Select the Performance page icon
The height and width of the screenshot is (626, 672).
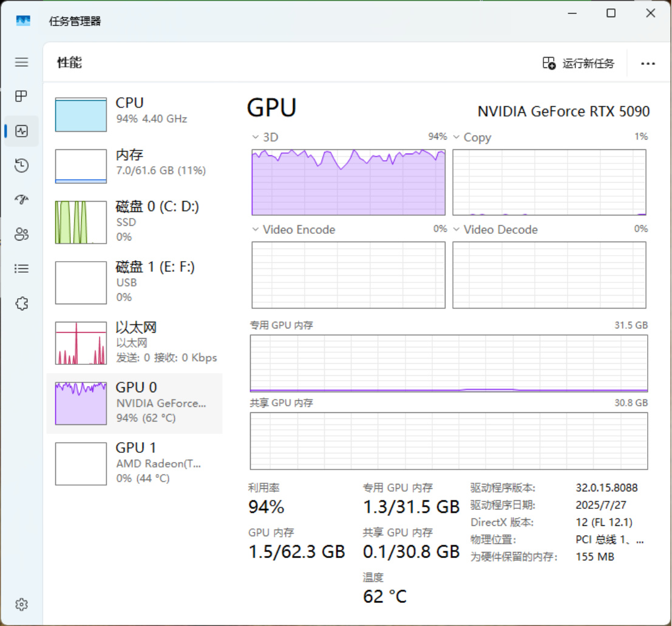point(22,131)
